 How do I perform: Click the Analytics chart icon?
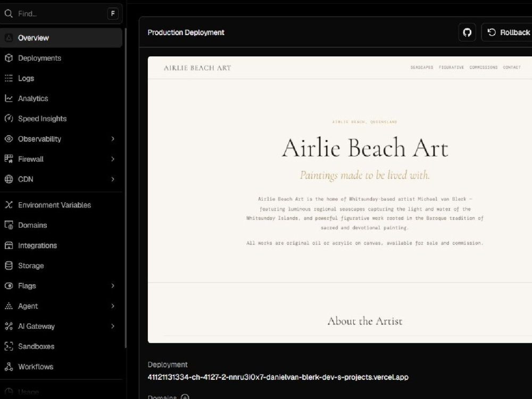tap(9, 98)
